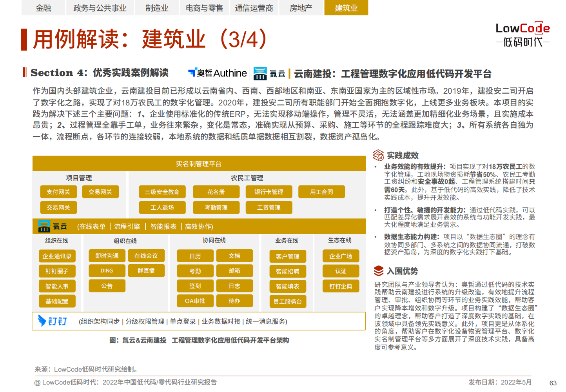Screen dimensions: 566x392
Task: Click the 入围优势 heading
Action: point(403,271)
